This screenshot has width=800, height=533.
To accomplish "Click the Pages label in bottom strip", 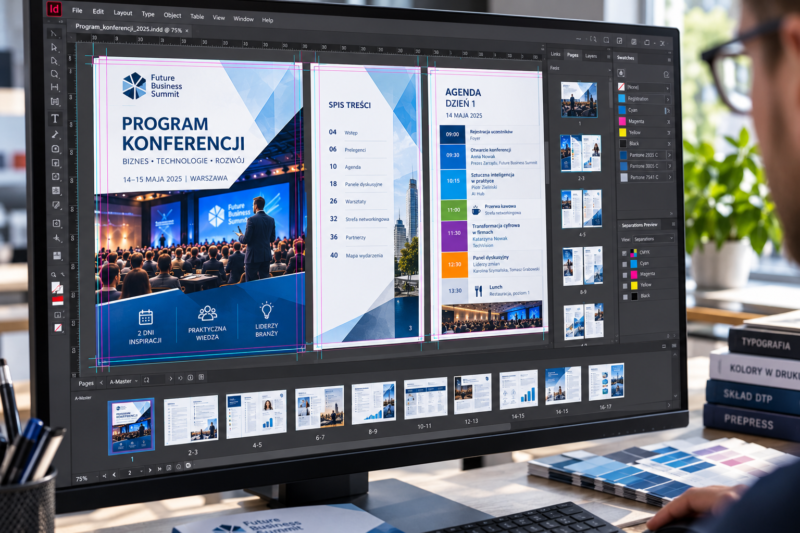I will (x=86, y=383).
